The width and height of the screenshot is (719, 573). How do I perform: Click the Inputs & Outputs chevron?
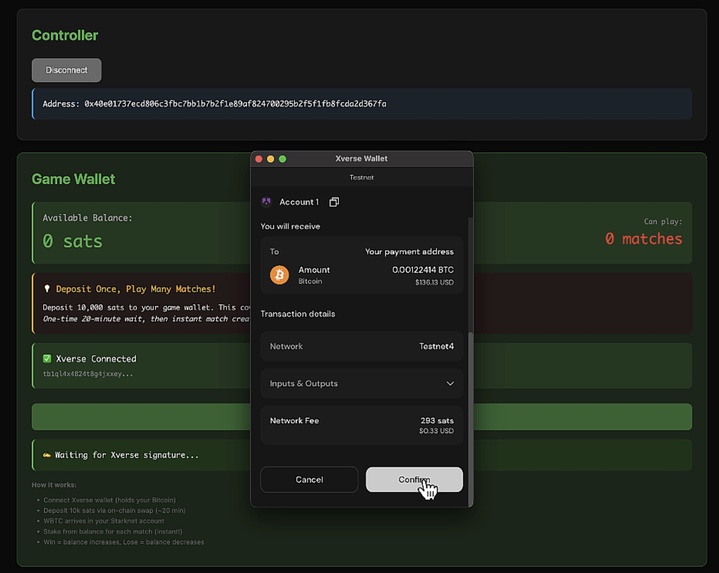point(450,383)
